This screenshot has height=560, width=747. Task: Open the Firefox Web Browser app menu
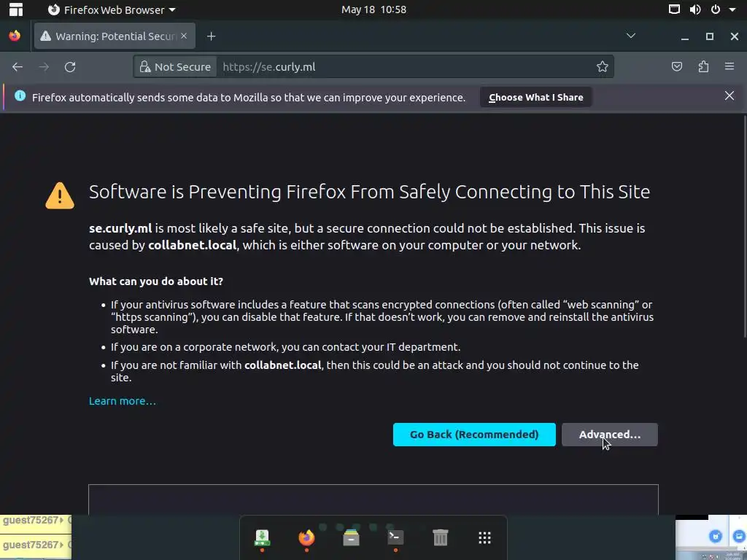click(112, 9)
